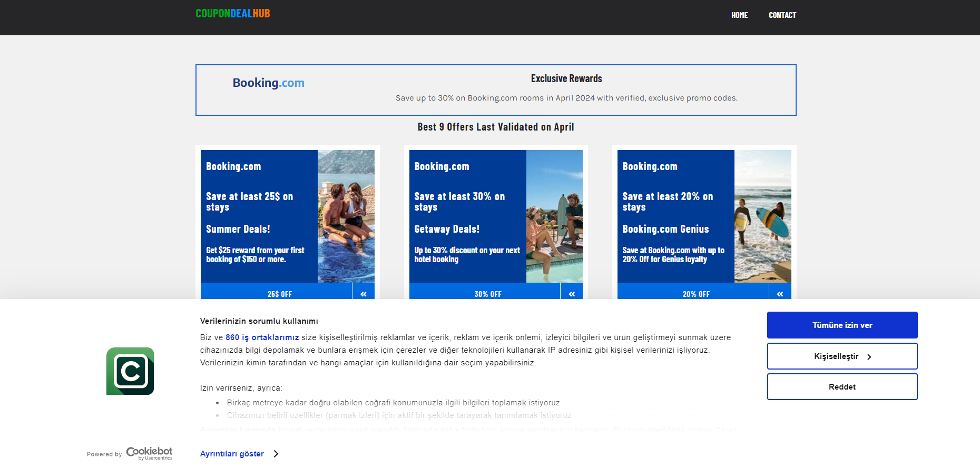Click the Getaway Deals poolside image
The height and width of the screenshot is (468, 980).
554,216
